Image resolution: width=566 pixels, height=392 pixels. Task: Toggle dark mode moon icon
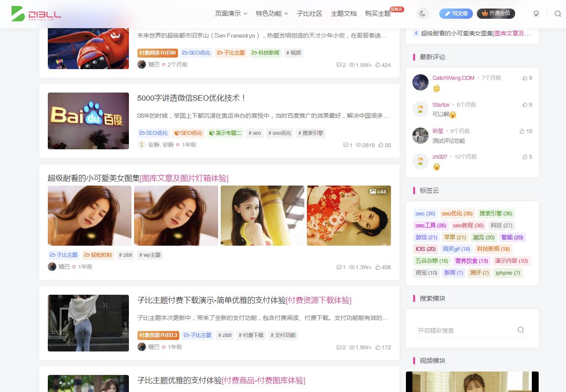pos(423,14)
